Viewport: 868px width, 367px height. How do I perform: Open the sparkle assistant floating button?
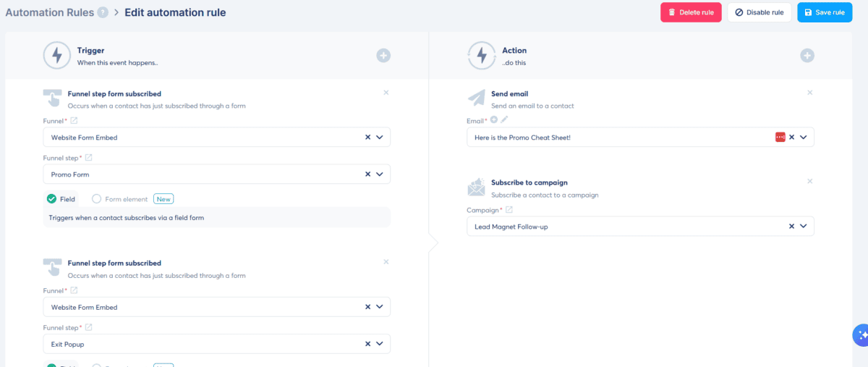click(x=861, y=335)
